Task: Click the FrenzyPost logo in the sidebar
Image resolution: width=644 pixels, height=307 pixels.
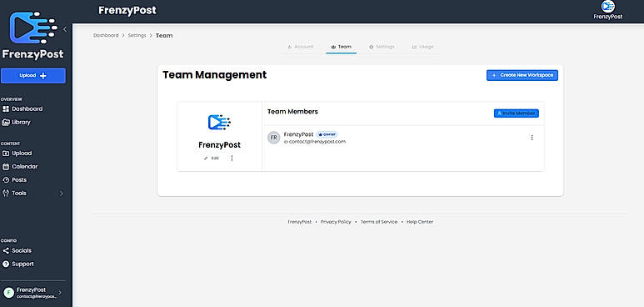Action: 32,35
